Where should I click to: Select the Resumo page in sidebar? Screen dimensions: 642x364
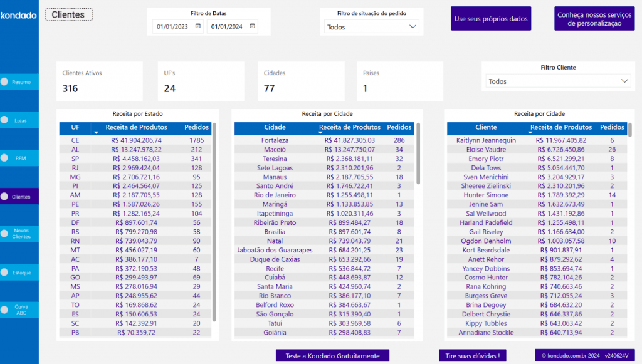[21, 82]
